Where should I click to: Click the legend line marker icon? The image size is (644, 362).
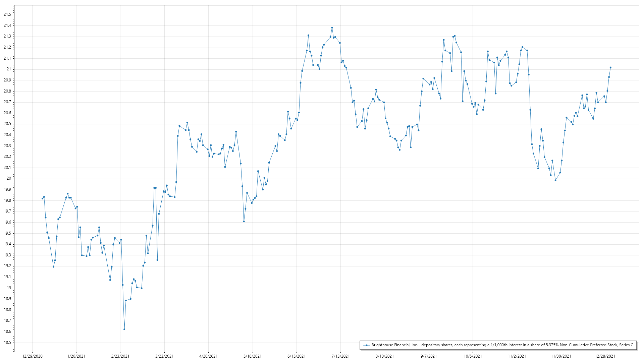point(367,345)
